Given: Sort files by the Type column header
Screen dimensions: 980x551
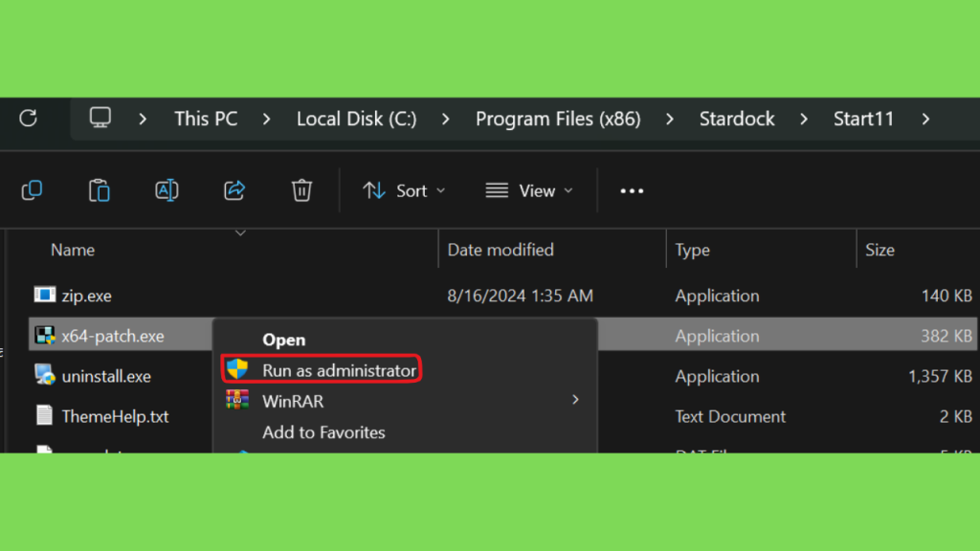Looking at the screenshot, I should tap(693, 251).
